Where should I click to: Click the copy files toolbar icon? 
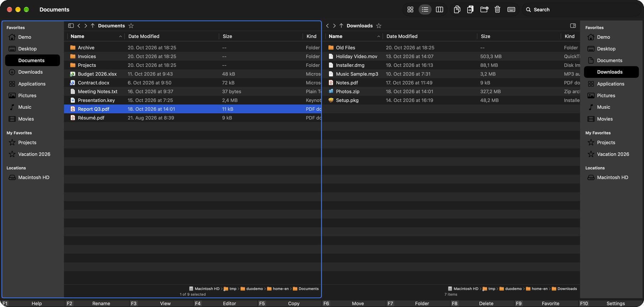tap(457, 10)
